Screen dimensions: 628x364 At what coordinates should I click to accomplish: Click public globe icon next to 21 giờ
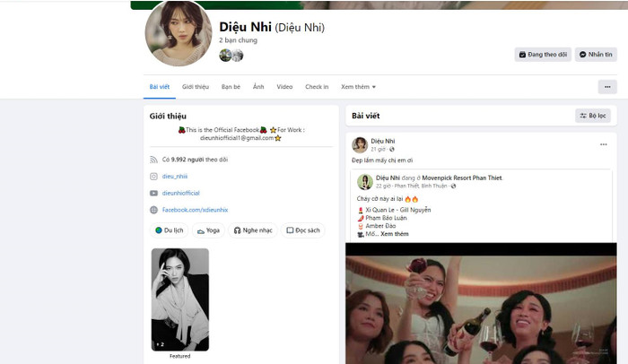(392, 150)
